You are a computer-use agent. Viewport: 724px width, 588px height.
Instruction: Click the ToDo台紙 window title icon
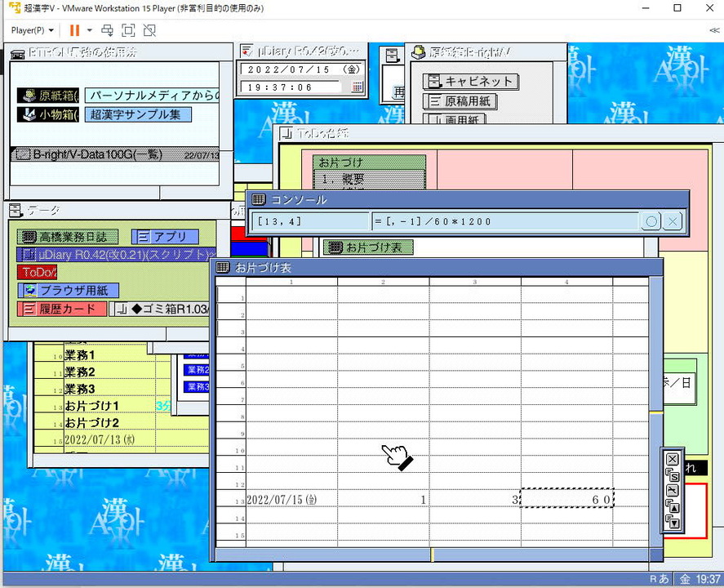click(x=286, y=133)
